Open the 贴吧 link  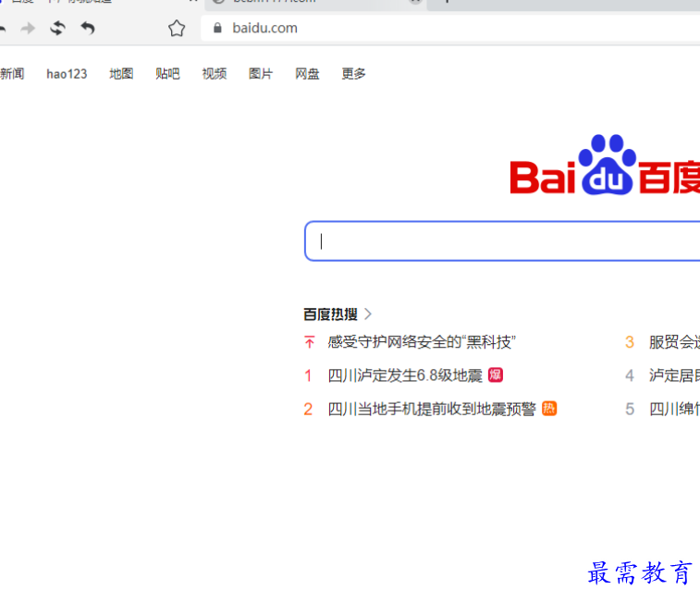[x=168, y=74]
